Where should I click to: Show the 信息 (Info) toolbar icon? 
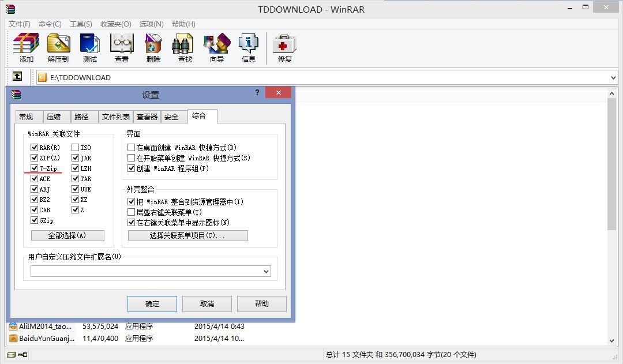pos(248,43)
